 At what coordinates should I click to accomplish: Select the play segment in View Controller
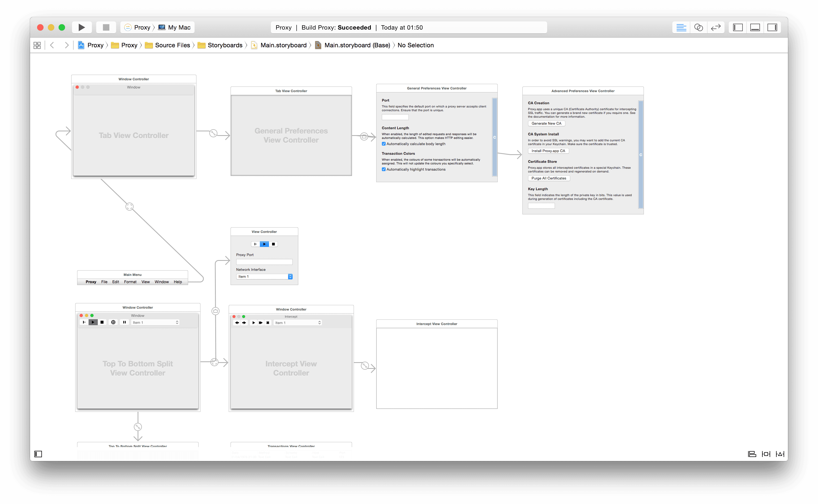tap(264, 244)
